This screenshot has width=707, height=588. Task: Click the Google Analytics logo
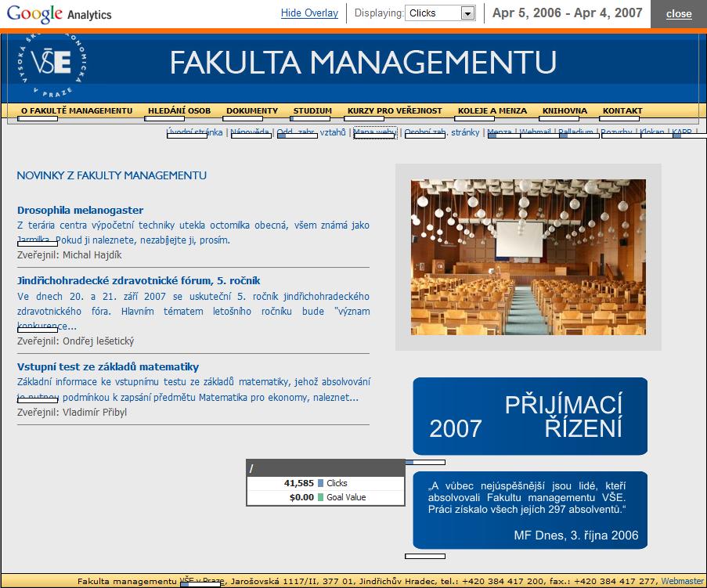[x=59, y=14]
